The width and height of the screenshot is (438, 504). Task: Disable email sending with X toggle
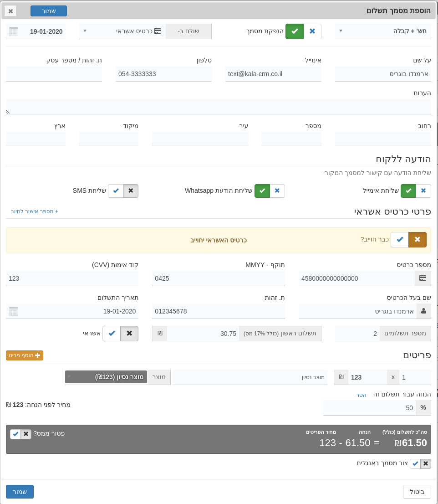pos(423,191)
